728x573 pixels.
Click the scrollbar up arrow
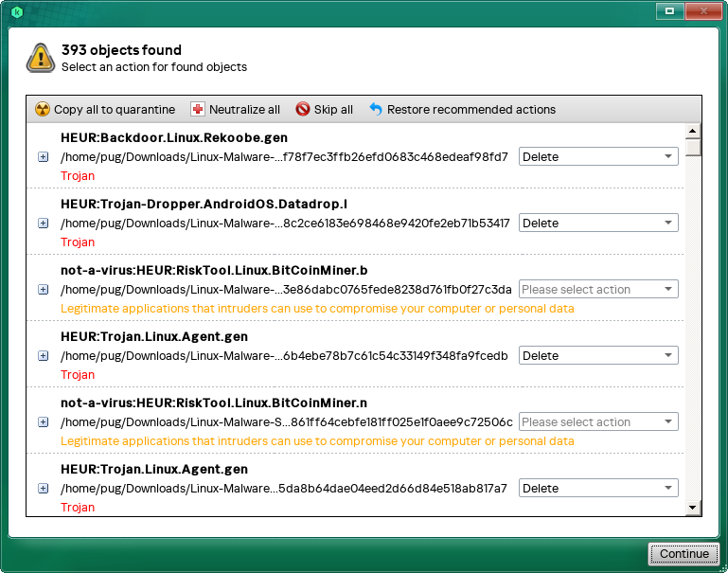[x=692, y=131]
